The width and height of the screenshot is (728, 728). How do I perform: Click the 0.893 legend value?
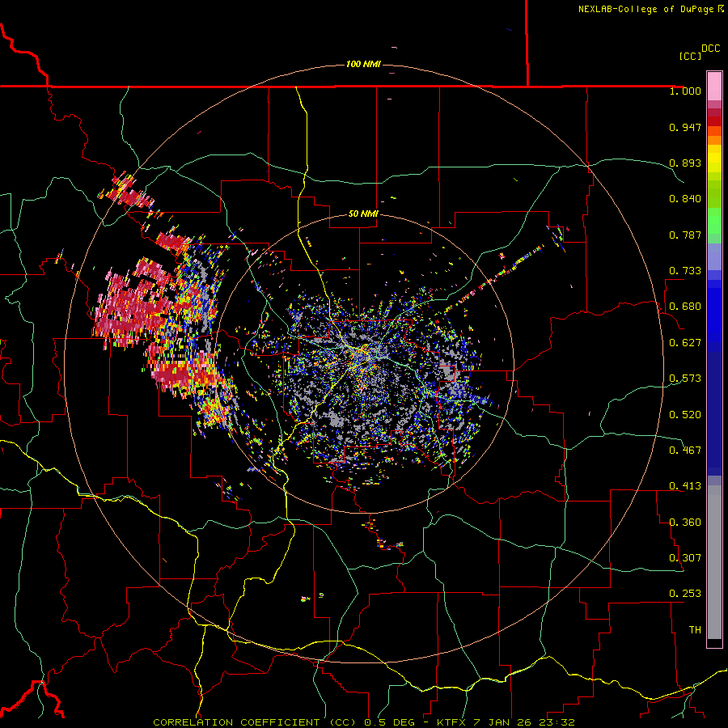coord(685,163)
